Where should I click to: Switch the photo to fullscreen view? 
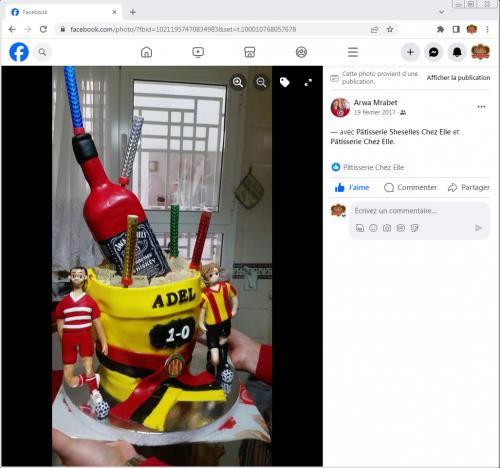tap(308, 82)
